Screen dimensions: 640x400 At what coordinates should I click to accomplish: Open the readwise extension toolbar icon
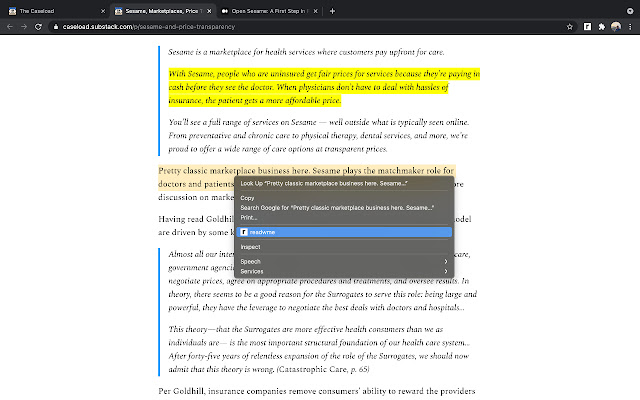click(587, 27)
